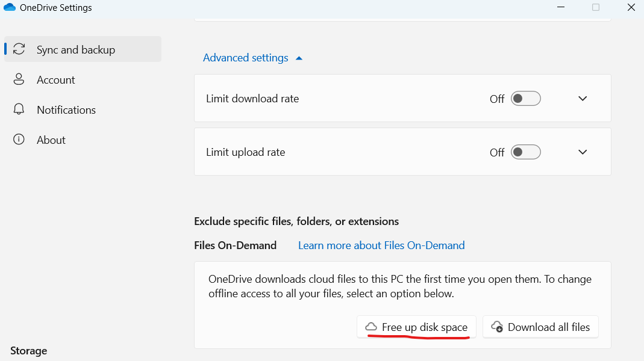
Task: Open the About section
Action: click(51, 140)
